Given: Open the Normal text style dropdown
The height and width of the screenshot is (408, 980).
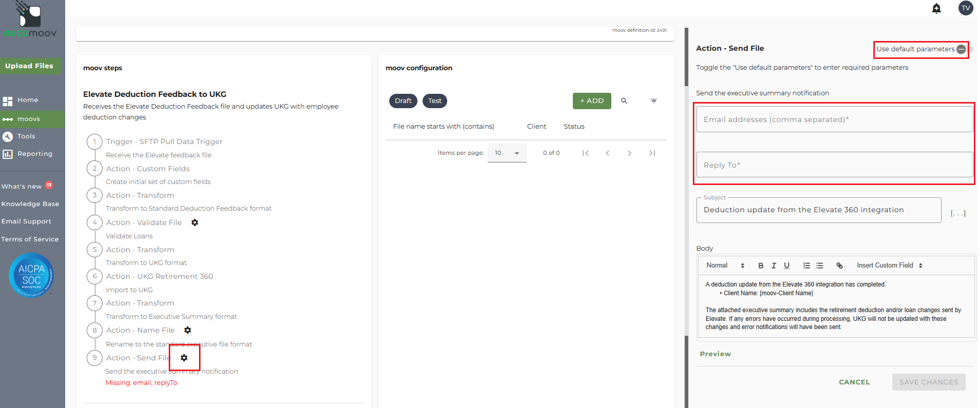Looking at the screenshot, I should click(x=725, y=266).
